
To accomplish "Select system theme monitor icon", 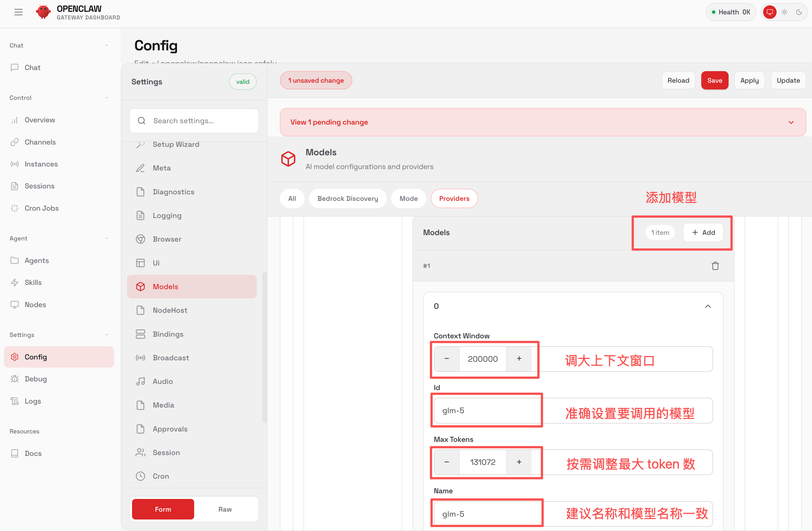I will coord(770,12).
